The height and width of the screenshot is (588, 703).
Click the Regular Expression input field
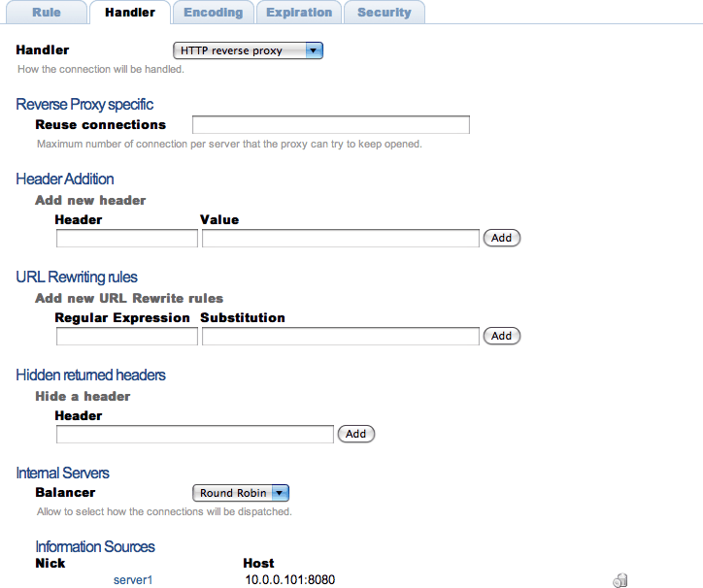pyautogui.click(x=126, y=336)
